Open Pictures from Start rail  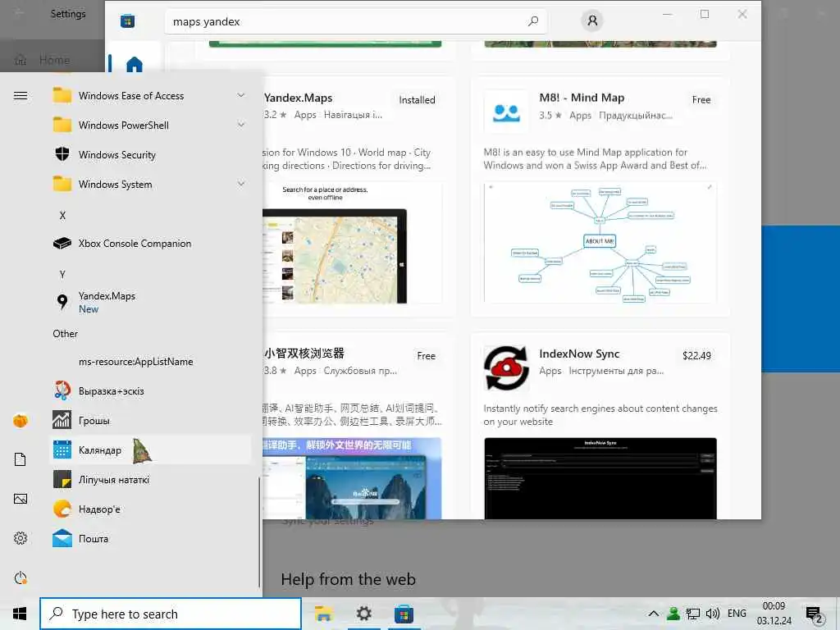pyautogui.click(x=21, y=499)
